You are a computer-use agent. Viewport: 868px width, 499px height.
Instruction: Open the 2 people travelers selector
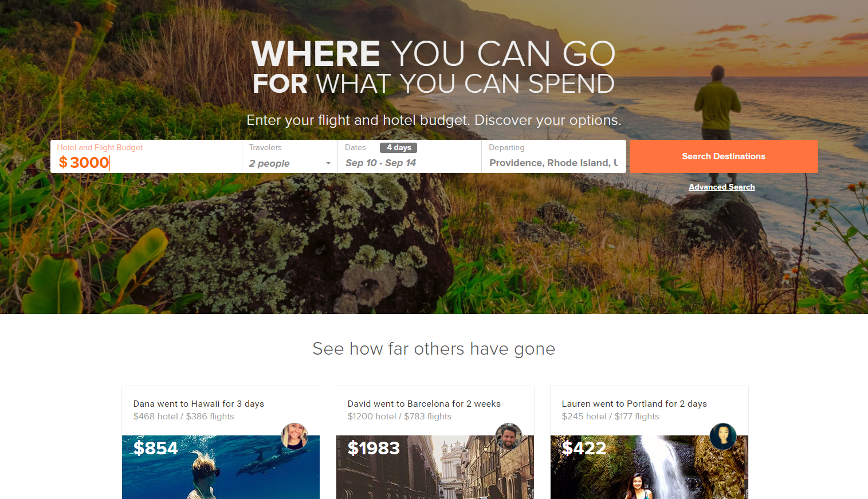[x=290, y=163]
